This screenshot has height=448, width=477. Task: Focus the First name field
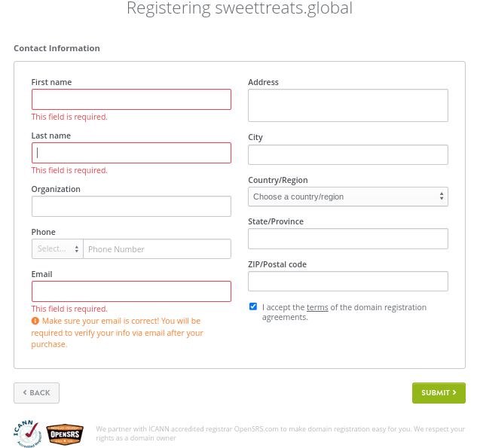[x=131, y=99]
